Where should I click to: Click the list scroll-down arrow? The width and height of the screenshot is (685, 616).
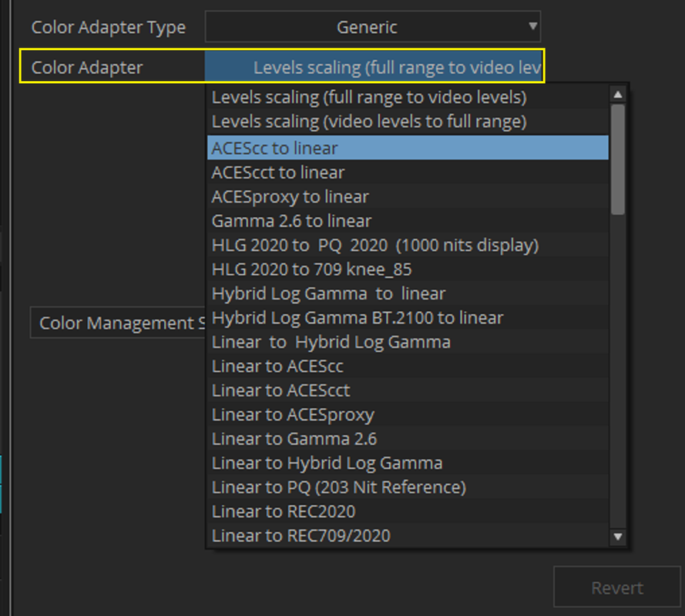click(618, 537)
